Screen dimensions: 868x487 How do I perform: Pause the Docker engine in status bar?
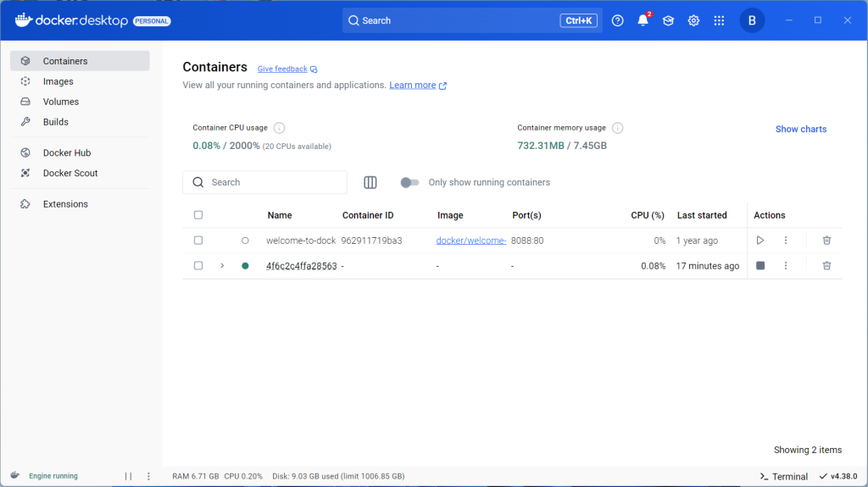[129, 476]
